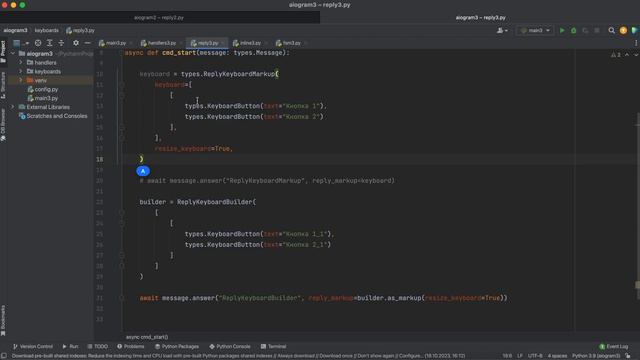Open the Python Packages tool window

176,347
